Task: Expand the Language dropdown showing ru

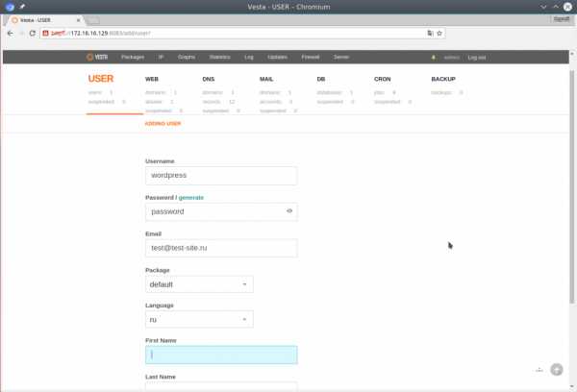Action: pos(199,319)
